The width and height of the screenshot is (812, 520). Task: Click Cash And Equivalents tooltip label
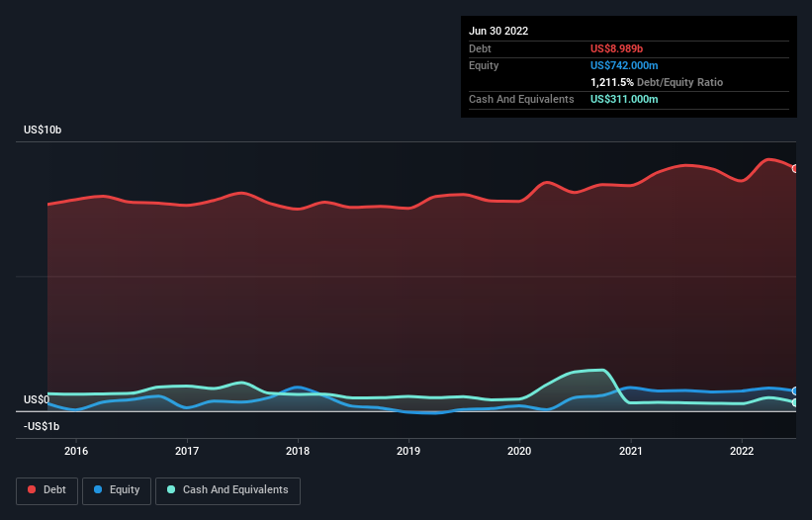(x=521, y=99)
